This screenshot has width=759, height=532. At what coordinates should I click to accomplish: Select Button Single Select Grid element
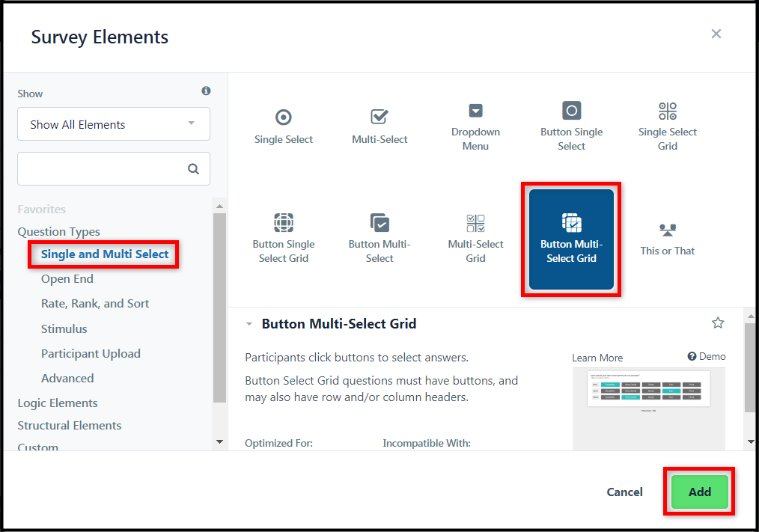[283, 239]
